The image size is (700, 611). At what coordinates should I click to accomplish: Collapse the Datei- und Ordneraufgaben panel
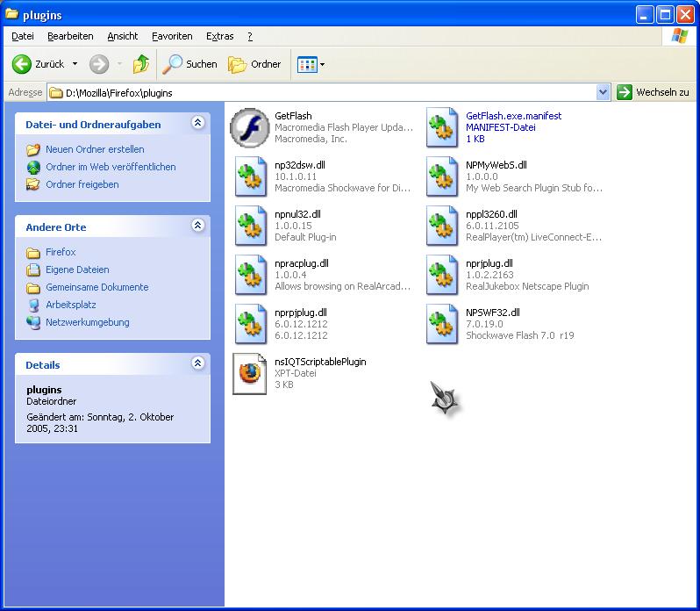point(198,124)
